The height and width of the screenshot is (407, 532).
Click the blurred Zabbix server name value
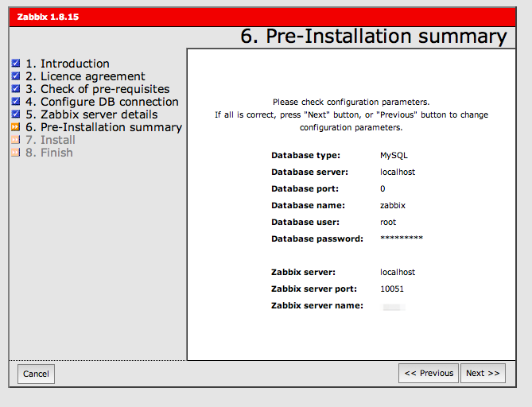pyautogui.click(x=394, y=308)
